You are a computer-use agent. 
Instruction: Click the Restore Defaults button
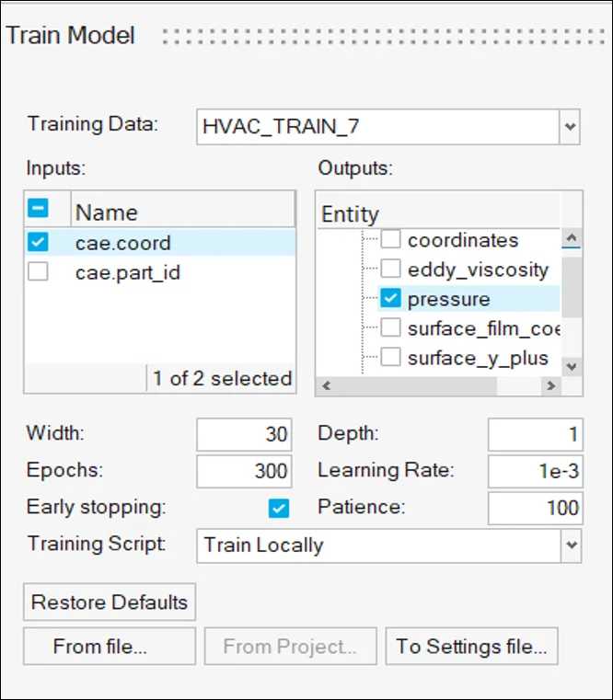[x=110, y=602]
